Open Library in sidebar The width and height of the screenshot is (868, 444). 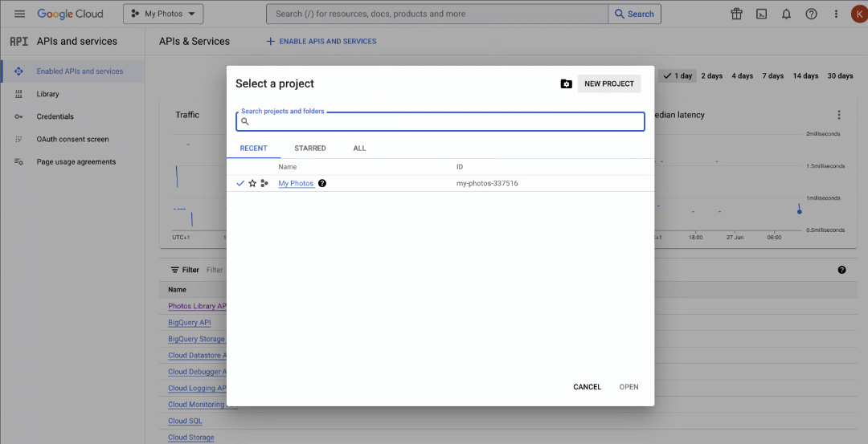coord(47,94)
